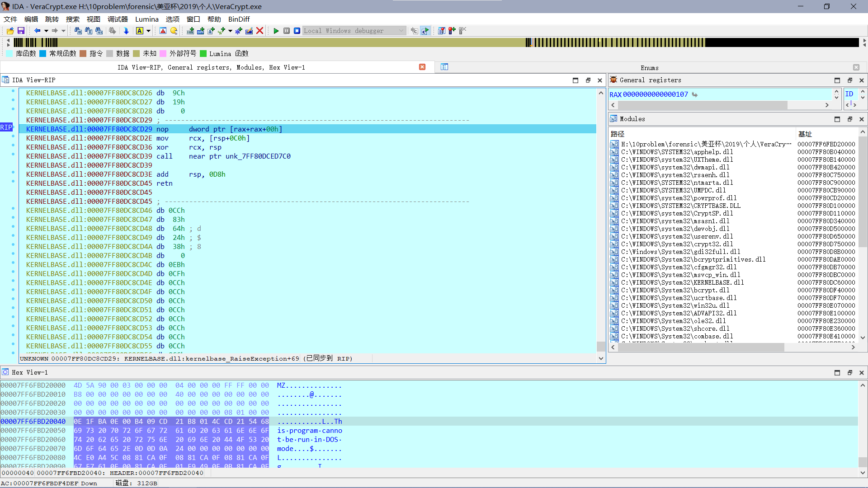Image resolution: width=868 pixels, height=488 pixels.
Task: Select ADVAPI32.dll in Modules list
Action: point(732,314)
